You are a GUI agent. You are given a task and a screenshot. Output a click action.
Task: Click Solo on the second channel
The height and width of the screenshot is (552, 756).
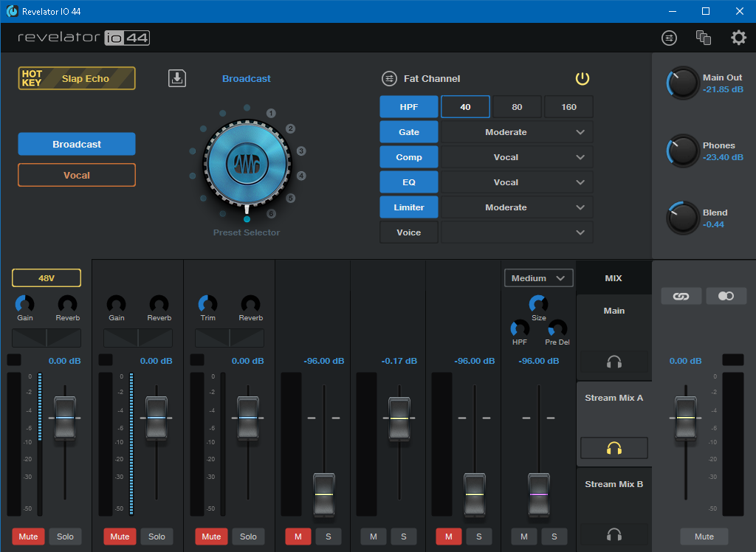coord(157,537)
